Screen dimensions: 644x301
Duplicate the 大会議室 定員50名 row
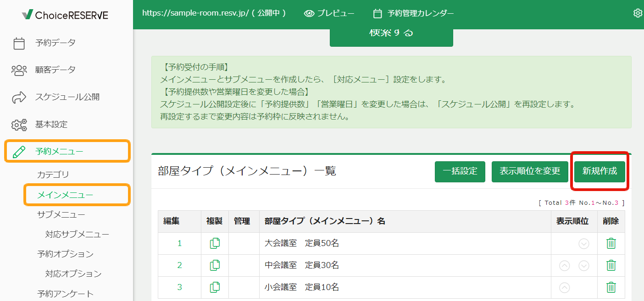click(x=215, y=243)
